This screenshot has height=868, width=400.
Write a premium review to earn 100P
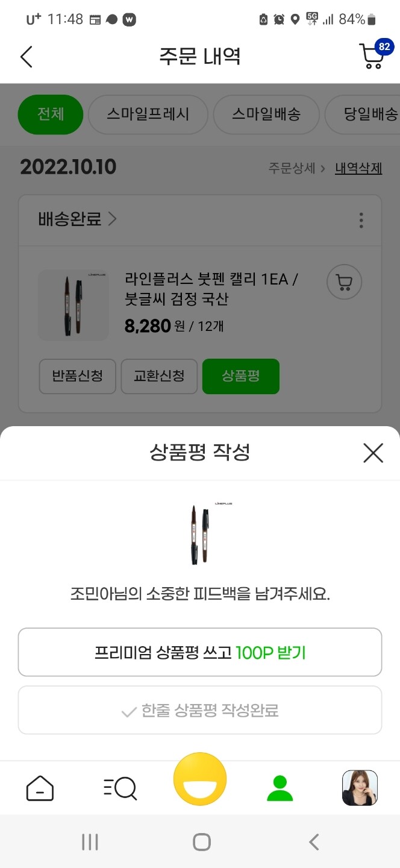[200, 652]
